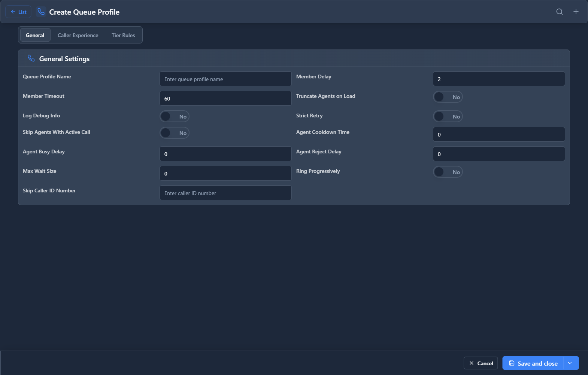Click the Max Wait Size field
The width and height of the screenshot is (588, 375).
point(225,173)
